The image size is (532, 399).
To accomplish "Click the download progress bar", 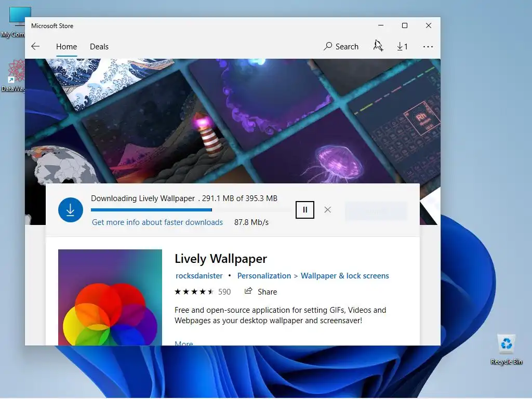I will point(191,210).
